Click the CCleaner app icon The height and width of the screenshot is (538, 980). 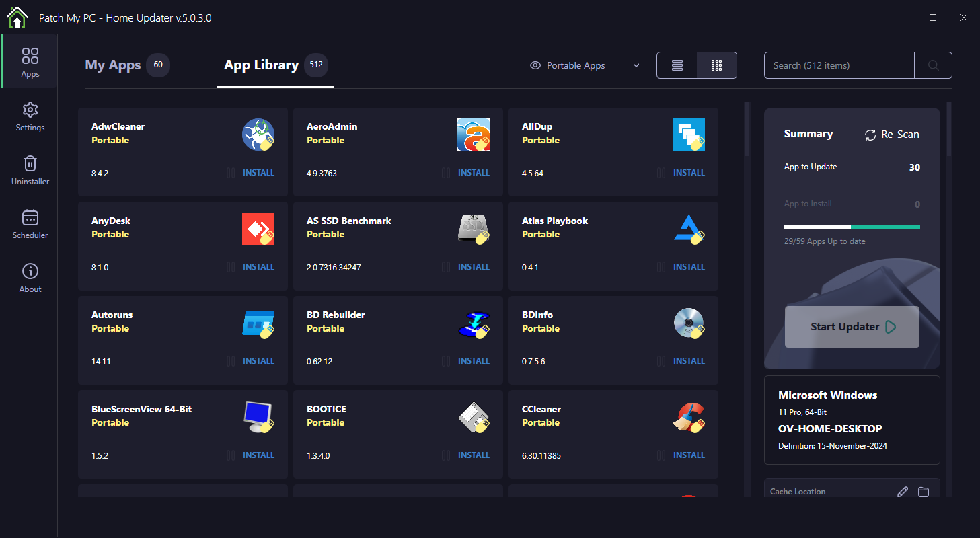click(x=689, y=417)
